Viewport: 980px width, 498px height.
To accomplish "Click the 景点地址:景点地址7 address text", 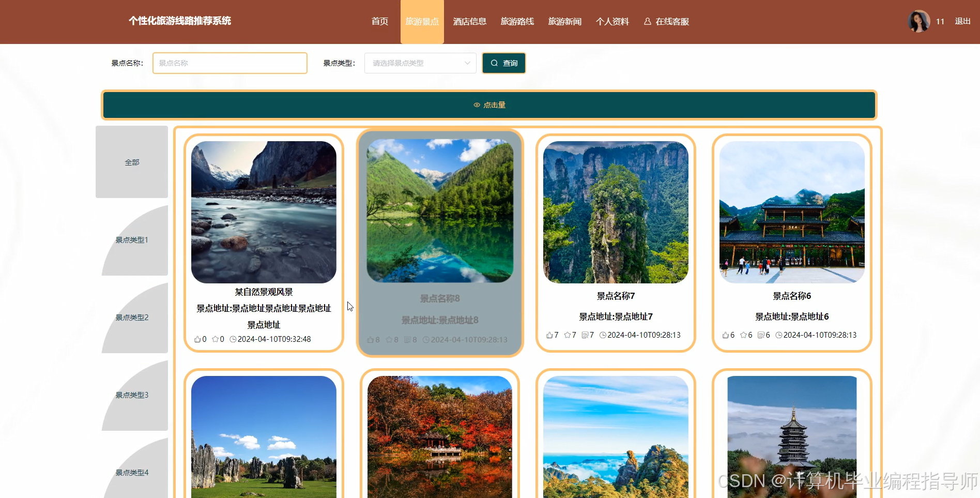I will pos(616,316).
